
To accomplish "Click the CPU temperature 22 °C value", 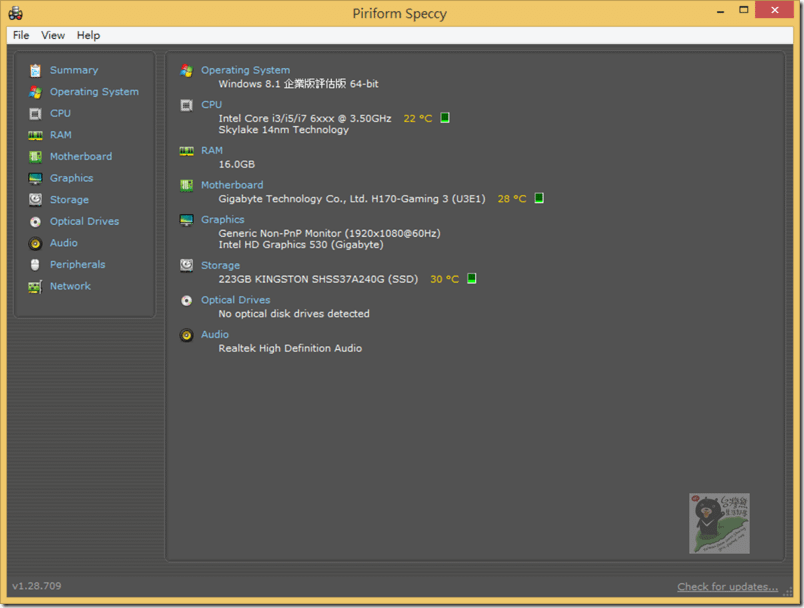I will pyautogui.click(x=418, y=118).
